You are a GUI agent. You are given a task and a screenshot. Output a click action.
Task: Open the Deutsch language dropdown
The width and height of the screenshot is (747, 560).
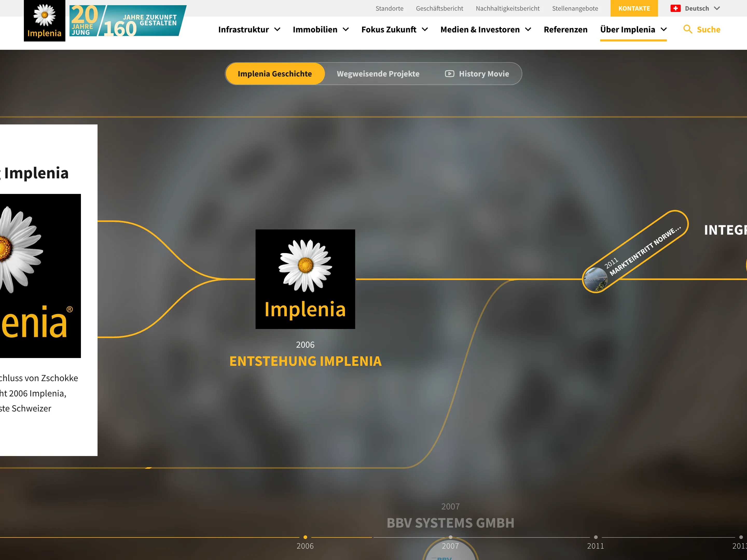696,9
